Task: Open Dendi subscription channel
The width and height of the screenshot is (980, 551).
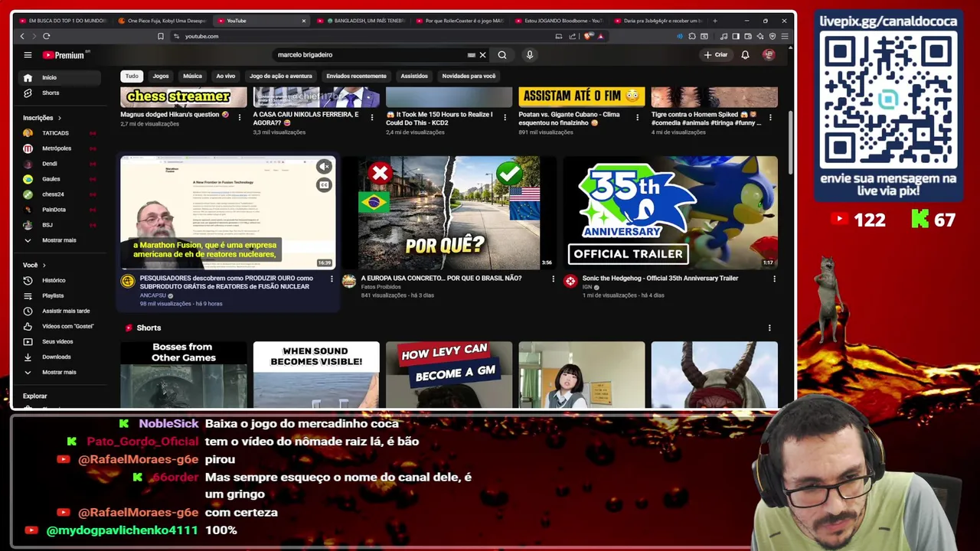Action: tap(60, 164)
